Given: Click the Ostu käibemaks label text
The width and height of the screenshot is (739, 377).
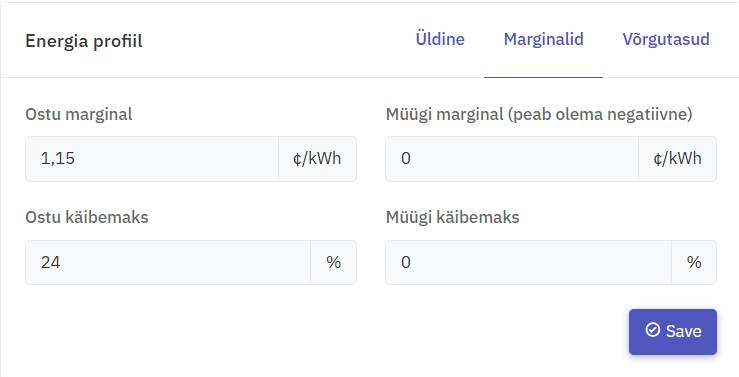Looking at the screenshot, I should [87, 217].
